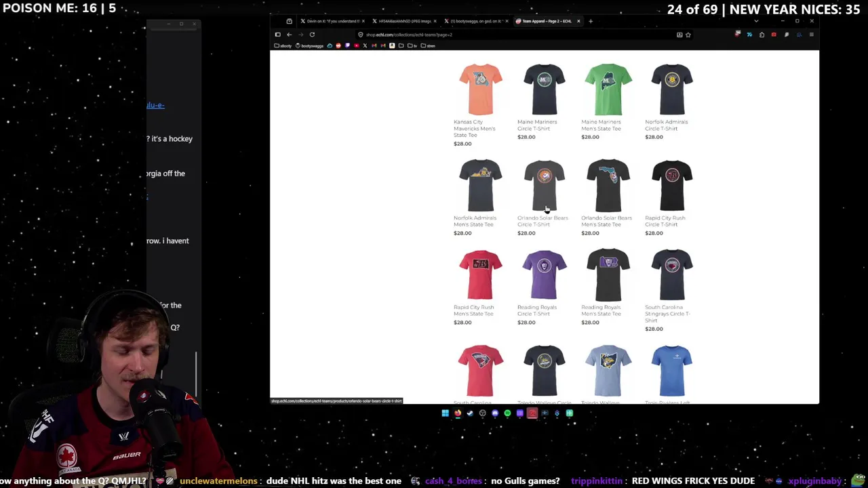Open Spotify from the taskbar
This screenshot has height=488, width=868.
tap(507, 413)
